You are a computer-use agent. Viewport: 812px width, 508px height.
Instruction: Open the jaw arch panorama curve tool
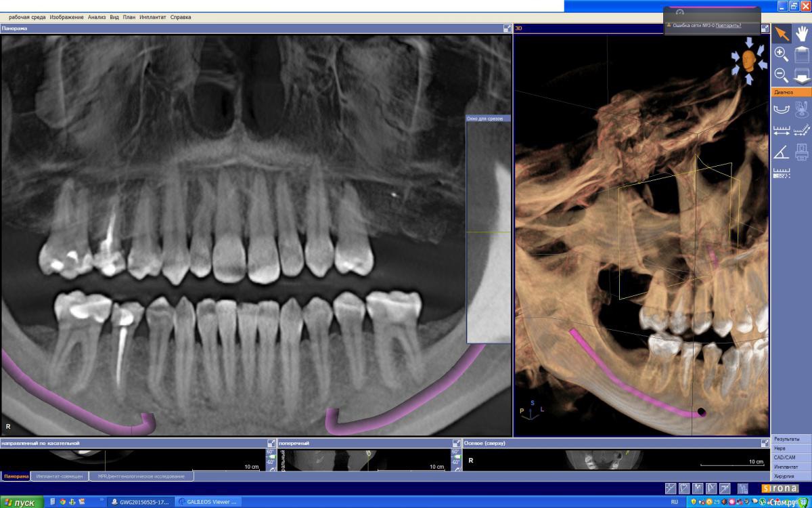782,108
